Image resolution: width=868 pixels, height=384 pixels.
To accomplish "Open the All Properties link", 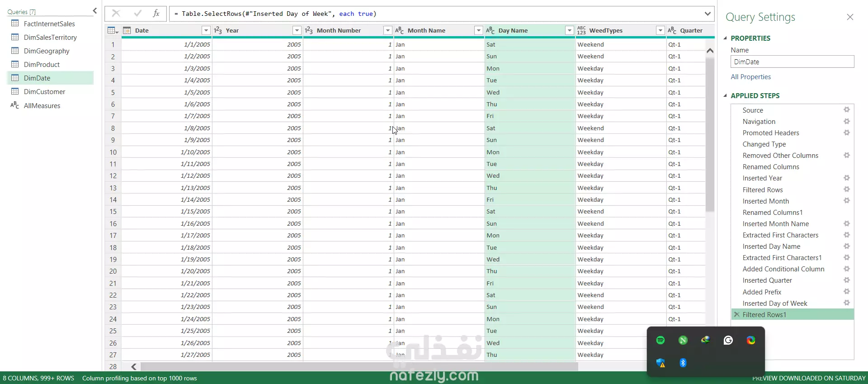I will pos(750,77).
